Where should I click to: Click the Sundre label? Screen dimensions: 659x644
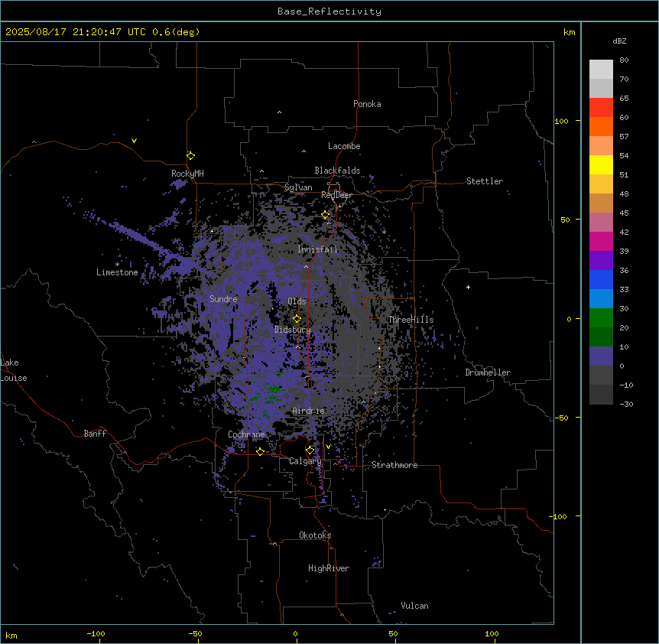tap(223, 299)
